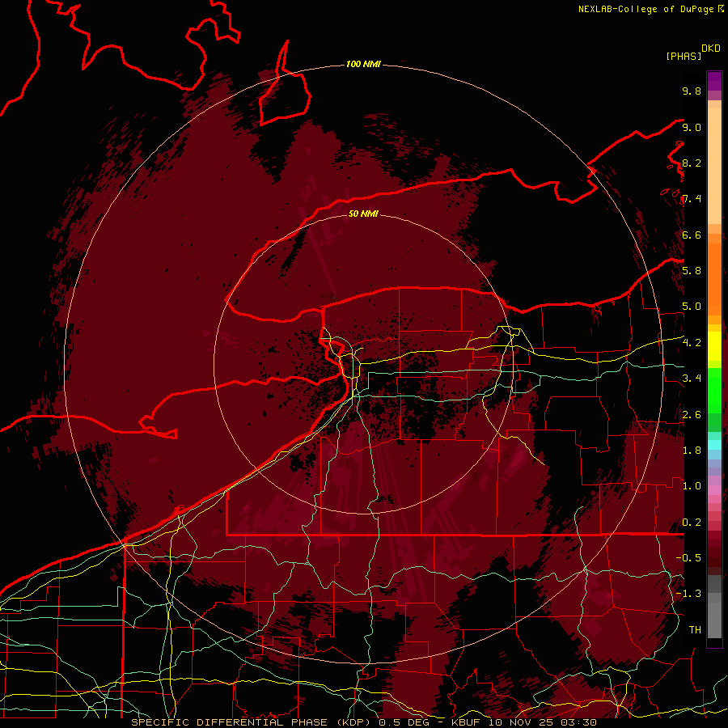Viewport: 728px width, 728px height.
Task: Click the 7.4 scale value
Action: click(x=692, y=199)
